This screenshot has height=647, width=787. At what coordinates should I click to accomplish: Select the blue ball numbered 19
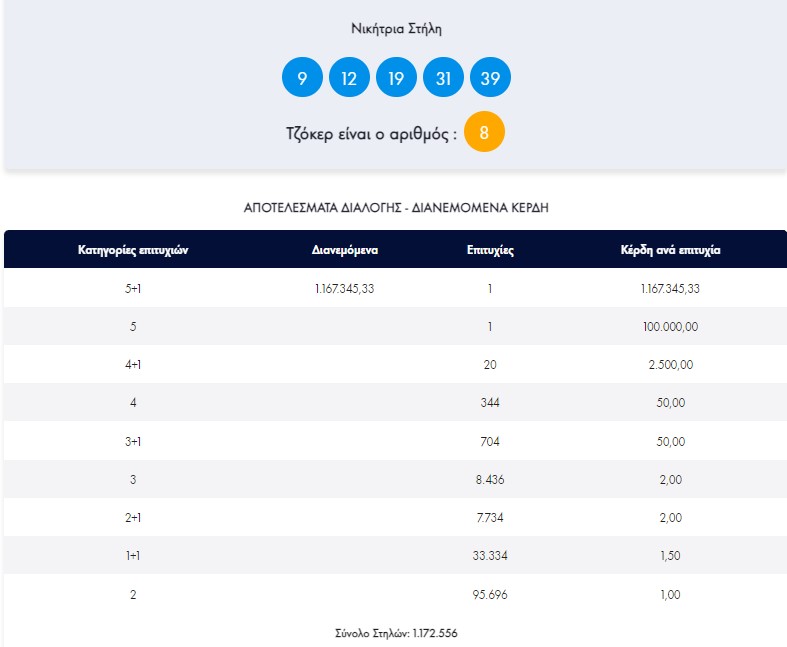(396, 77)
